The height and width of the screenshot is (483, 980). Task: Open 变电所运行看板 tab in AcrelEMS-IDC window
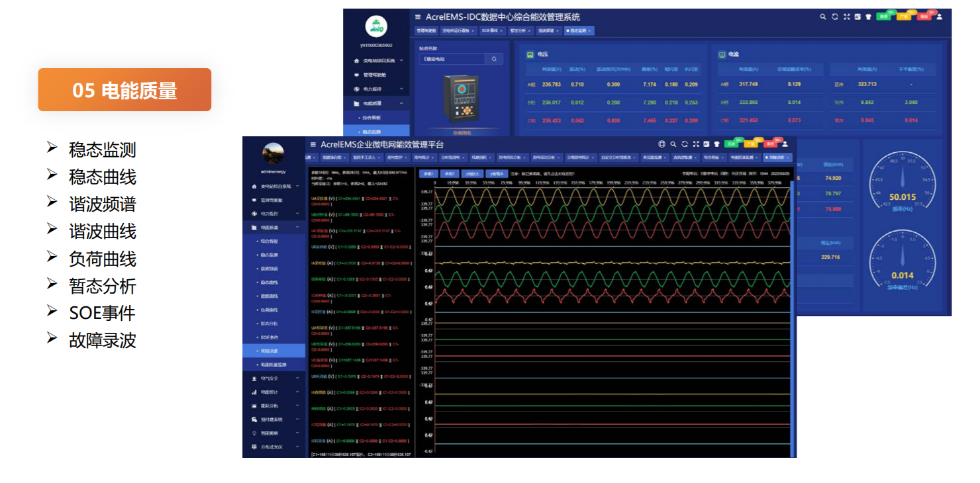pyautogui.click(x=458, y=30)
